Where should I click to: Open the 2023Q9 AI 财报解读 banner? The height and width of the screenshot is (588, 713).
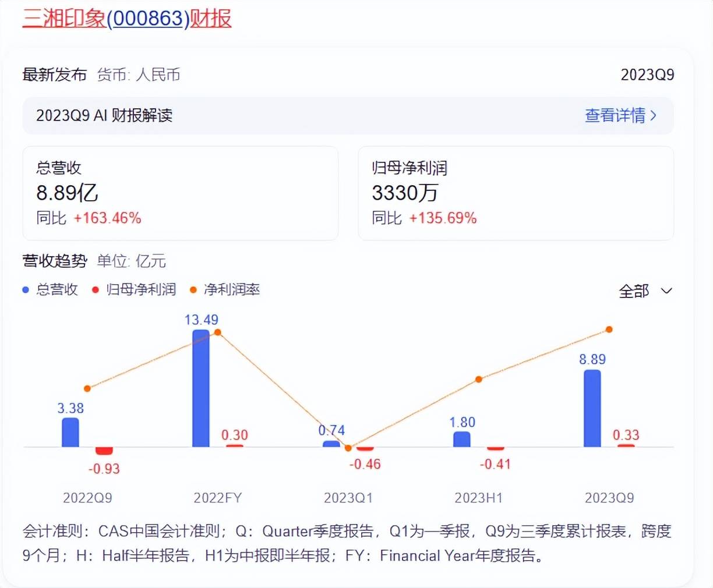tap(348, 115)
